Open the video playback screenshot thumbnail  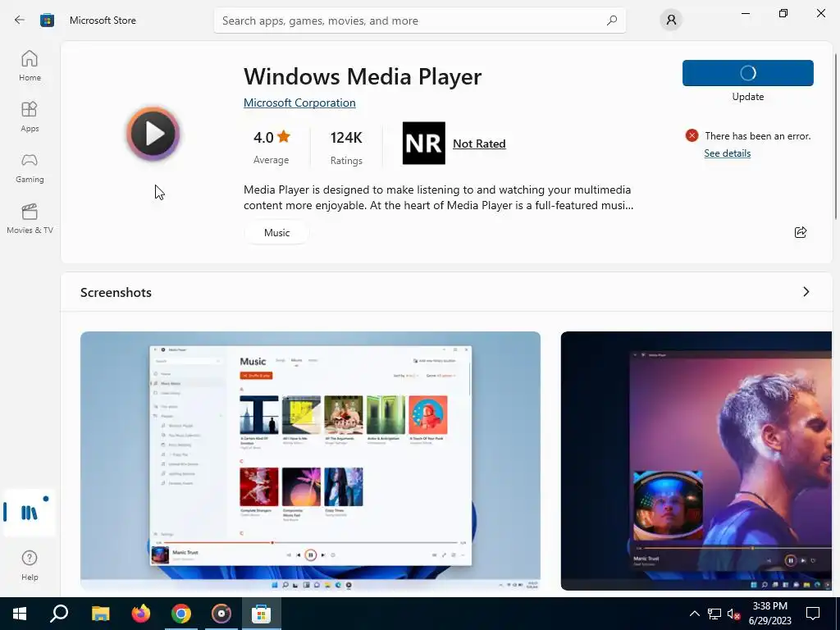696,461
